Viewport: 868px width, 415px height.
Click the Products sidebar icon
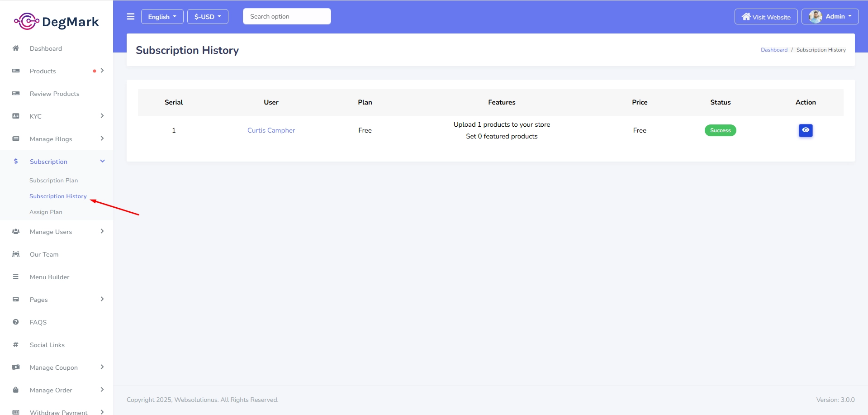16,71
